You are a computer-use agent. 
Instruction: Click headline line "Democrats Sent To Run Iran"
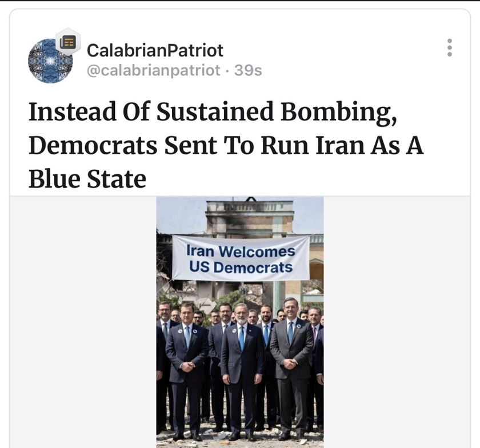click(x=199, y=145)
